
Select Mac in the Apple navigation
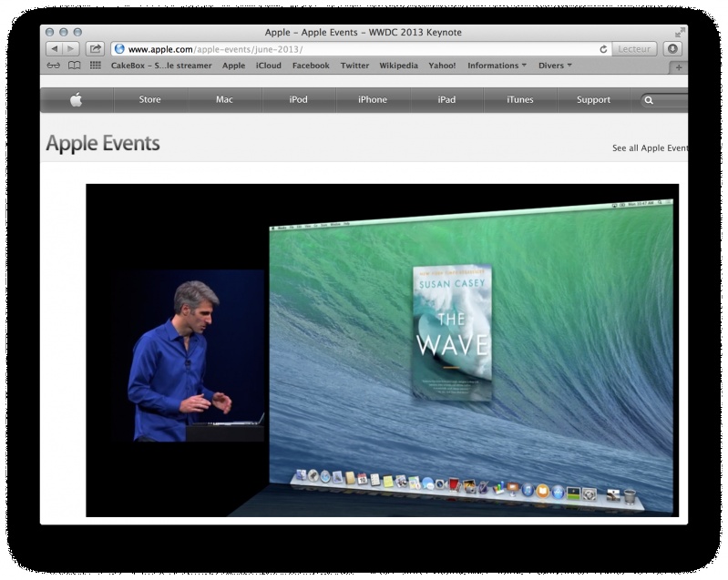(224, 99)
